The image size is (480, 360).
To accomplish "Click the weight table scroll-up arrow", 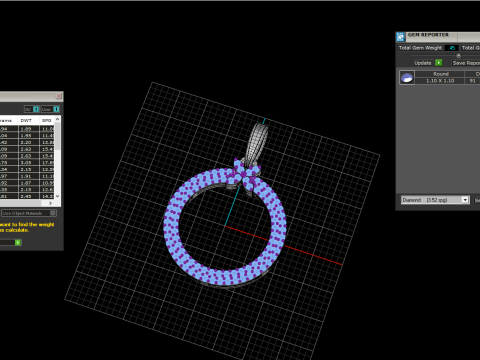I will [x=58, y=119].
